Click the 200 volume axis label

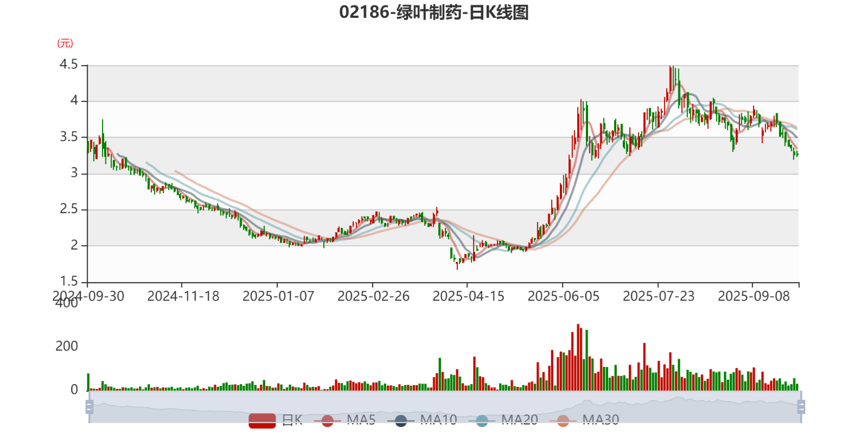tap(67, 346)
